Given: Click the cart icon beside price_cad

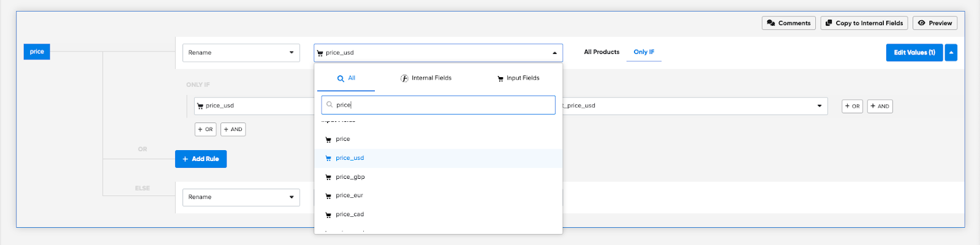Looking at the screenshot, I should coord(328,215).
